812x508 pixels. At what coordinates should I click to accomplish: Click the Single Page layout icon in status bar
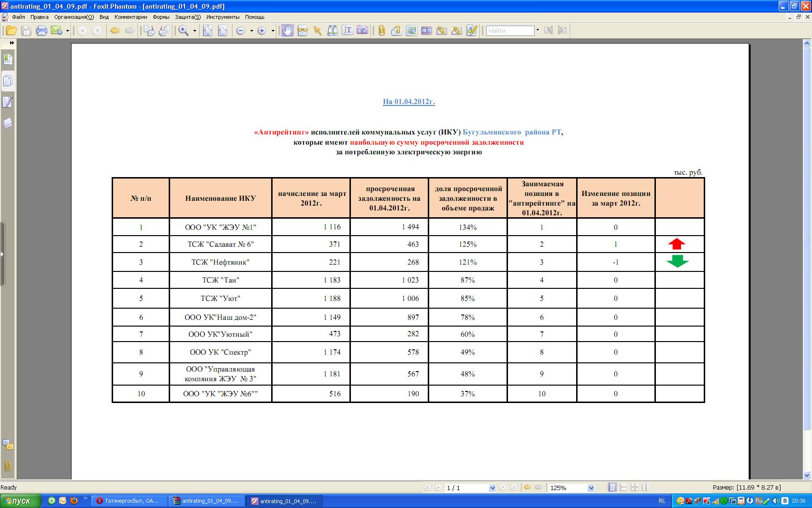(612, 488)
